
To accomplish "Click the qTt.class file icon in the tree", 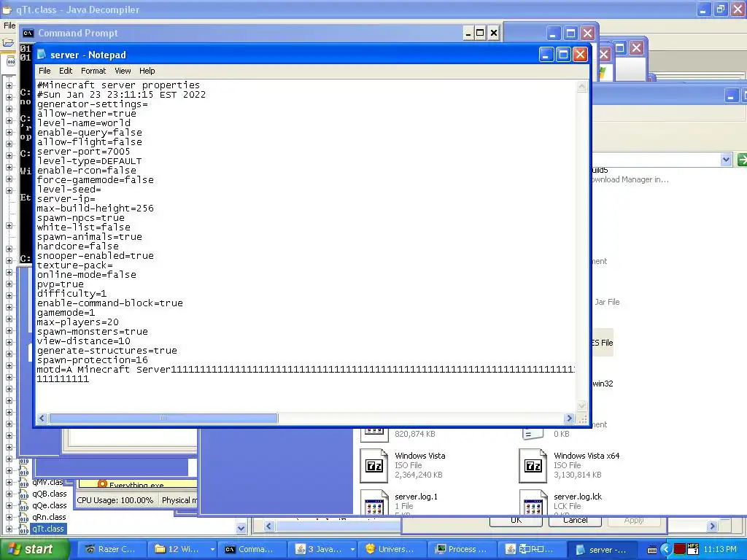I will tap(23, 529).
